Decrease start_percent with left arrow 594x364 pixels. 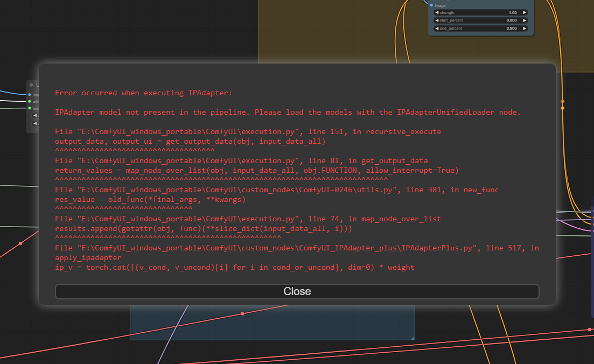[x=437, y=20]
